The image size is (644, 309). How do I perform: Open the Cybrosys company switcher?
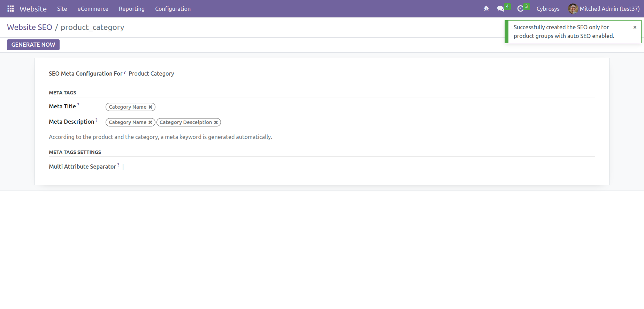[x=548, y=9]
